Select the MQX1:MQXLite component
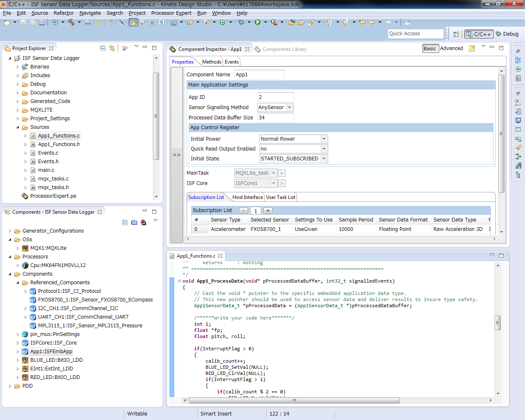Screen dimensions: 525x420 [48, 248]
